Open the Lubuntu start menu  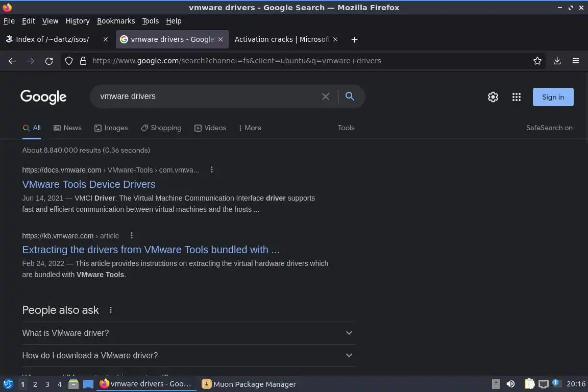click(8, 384)
